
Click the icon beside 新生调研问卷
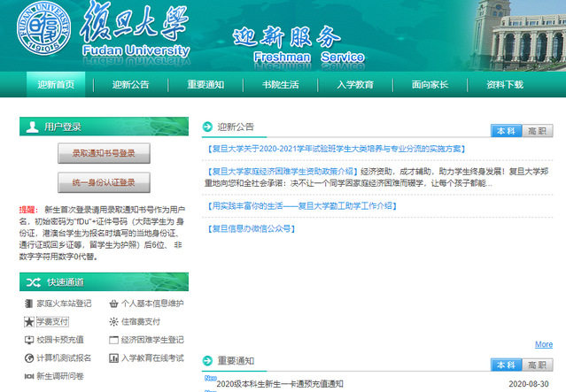click(x=29, y=376)
